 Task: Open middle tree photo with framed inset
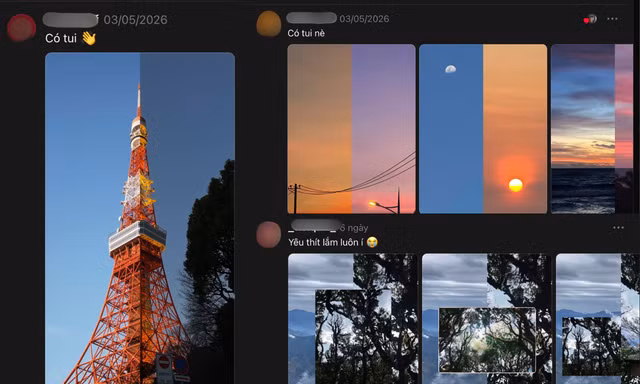click(x=486, y=319)
